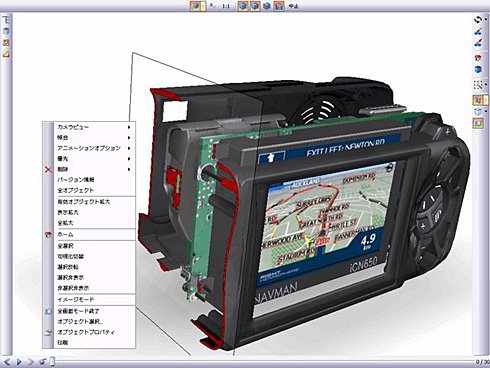Open the dropdown beside the selection rectangle icon
The width and height of the screenshot is (490, 368).
pos(486,85)
